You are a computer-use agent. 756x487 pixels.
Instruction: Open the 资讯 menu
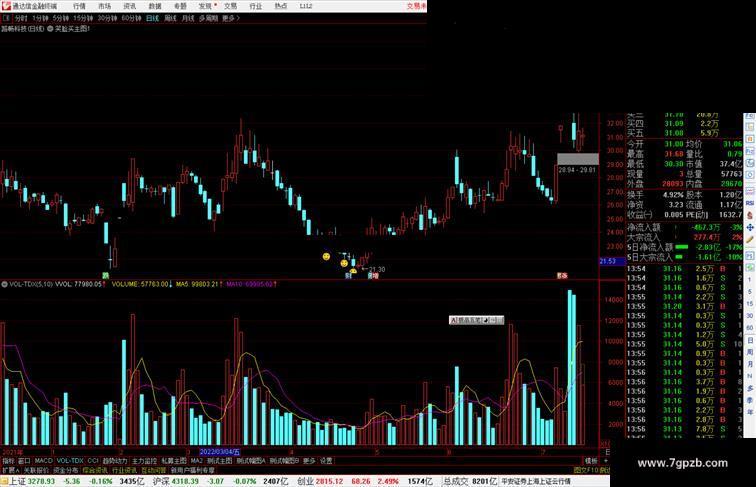point(129,6)
